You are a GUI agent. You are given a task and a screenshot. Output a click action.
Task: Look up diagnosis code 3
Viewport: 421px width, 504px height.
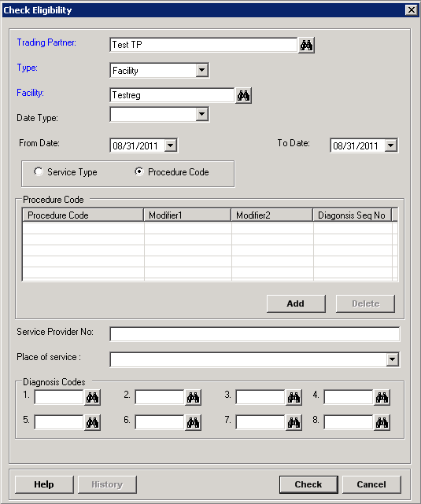[294, 398]
